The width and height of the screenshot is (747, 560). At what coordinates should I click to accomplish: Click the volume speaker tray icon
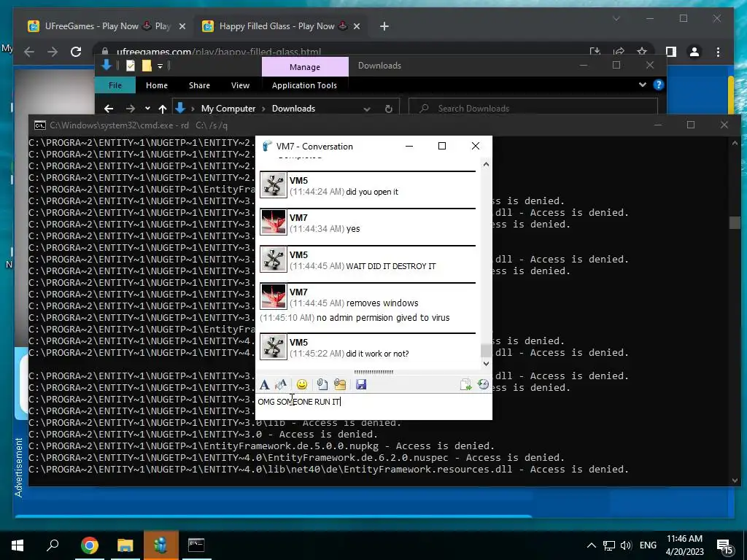click(625, 545)
